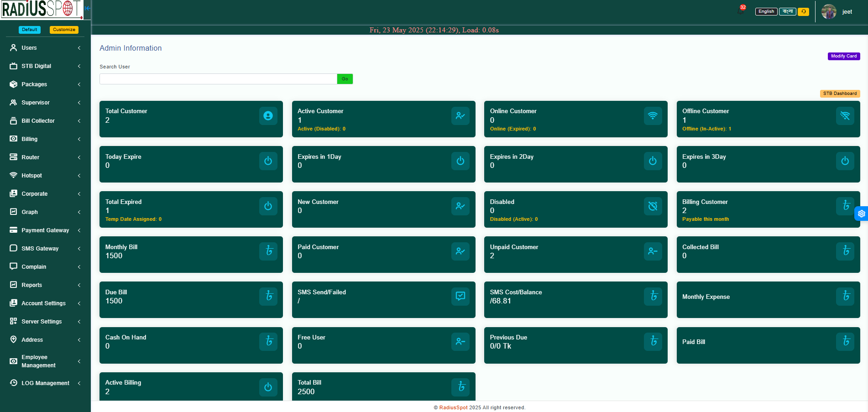Apply the Default theme

(x=30, y=30)
